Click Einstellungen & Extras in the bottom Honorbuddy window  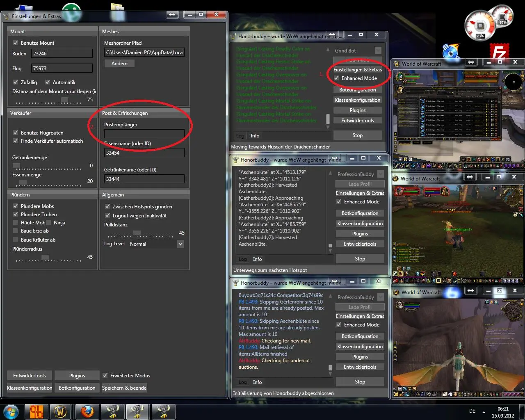[360, 316]
